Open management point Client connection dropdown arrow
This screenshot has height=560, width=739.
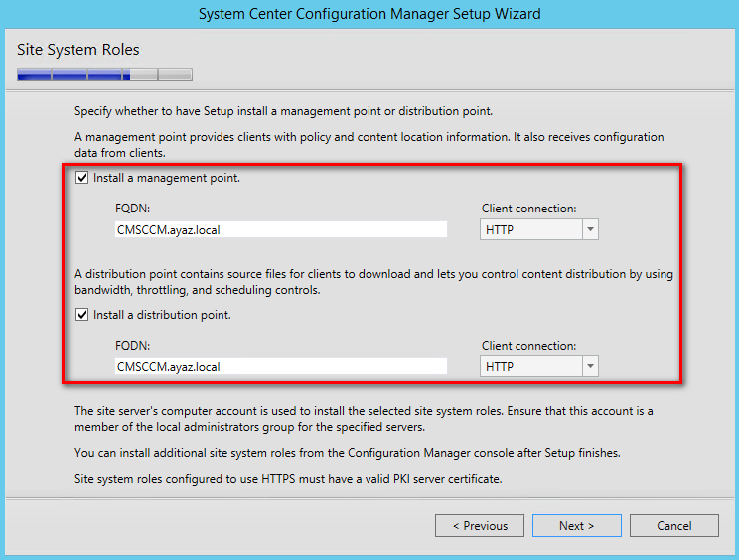[x=590, y=229]
